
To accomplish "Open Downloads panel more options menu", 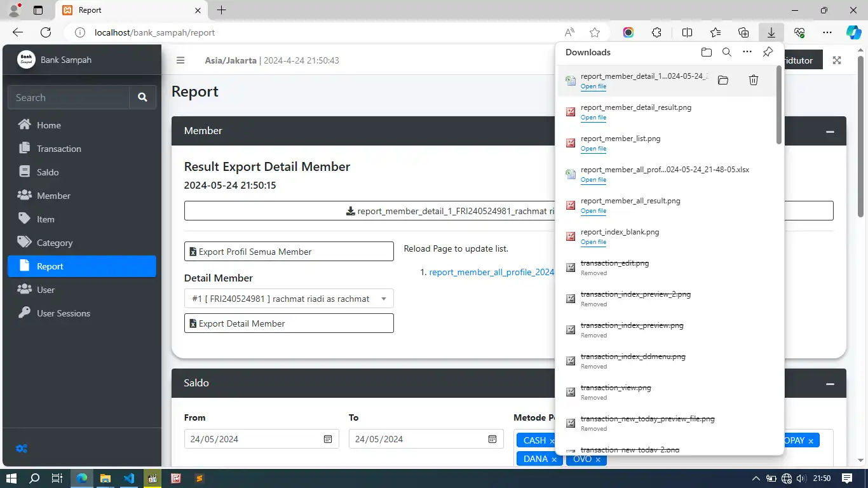I will click(x=747, y=52).
